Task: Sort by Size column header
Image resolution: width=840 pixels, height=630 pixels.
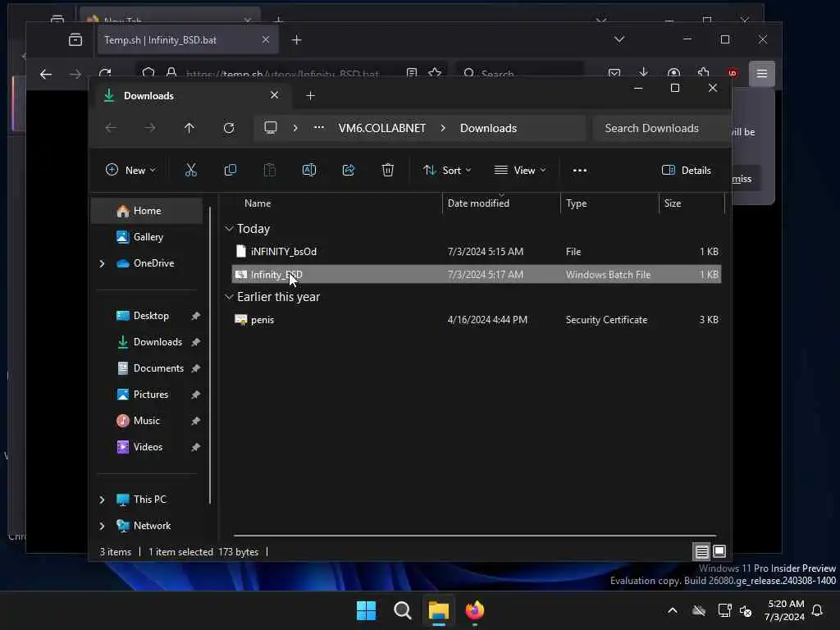Action: click(673, 203)
